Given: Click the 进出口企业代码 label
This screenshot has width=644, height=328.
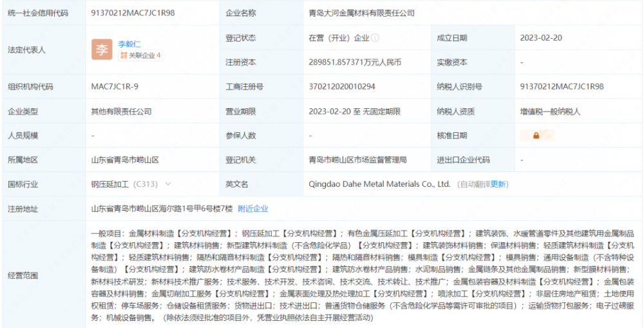Looking at the screenshot, I should pyautogui.click(x=463, y=160).
